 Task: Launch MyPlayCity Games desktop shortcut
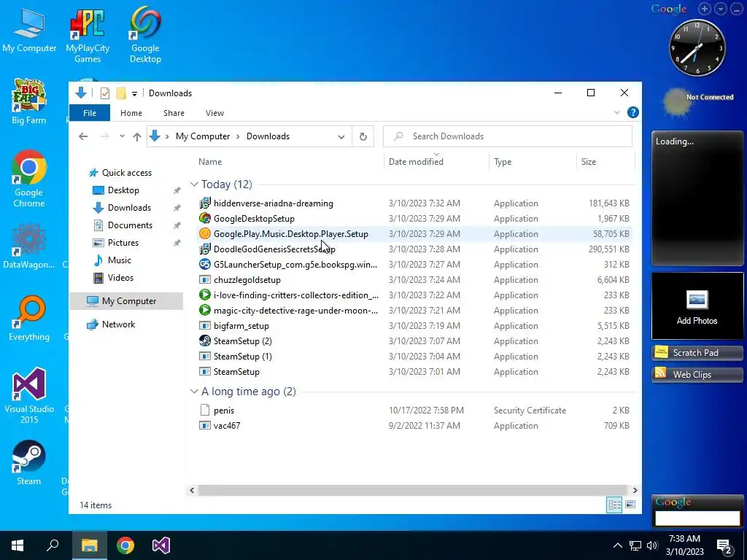[88, 35]
